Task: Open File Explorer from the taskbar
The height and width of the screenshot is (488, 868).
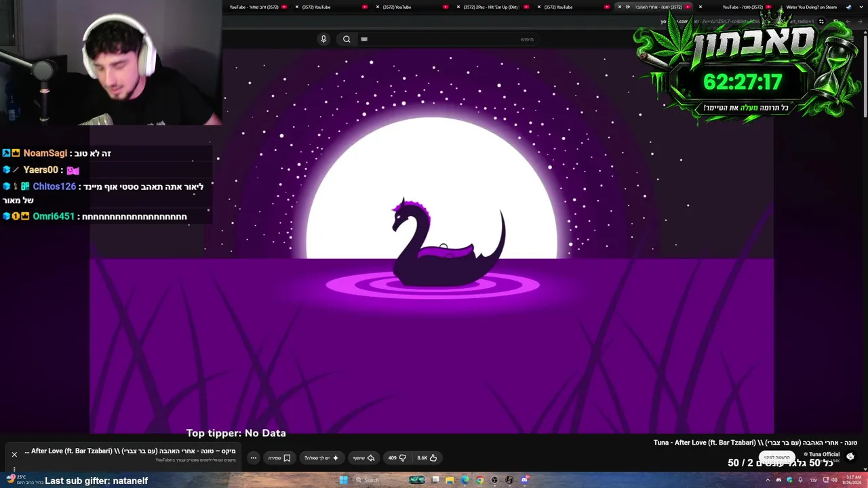Action: click(x=450, y=480)
